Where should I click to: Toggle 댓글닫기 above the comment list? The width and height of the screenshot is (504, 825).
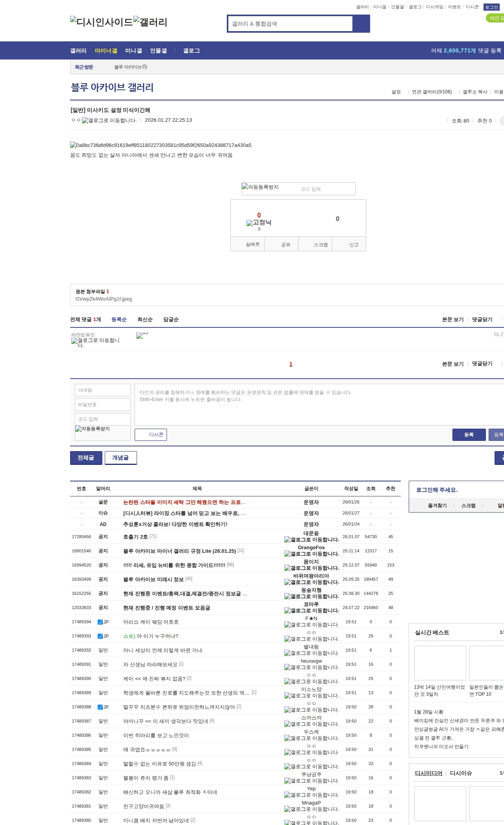(482, 320)
